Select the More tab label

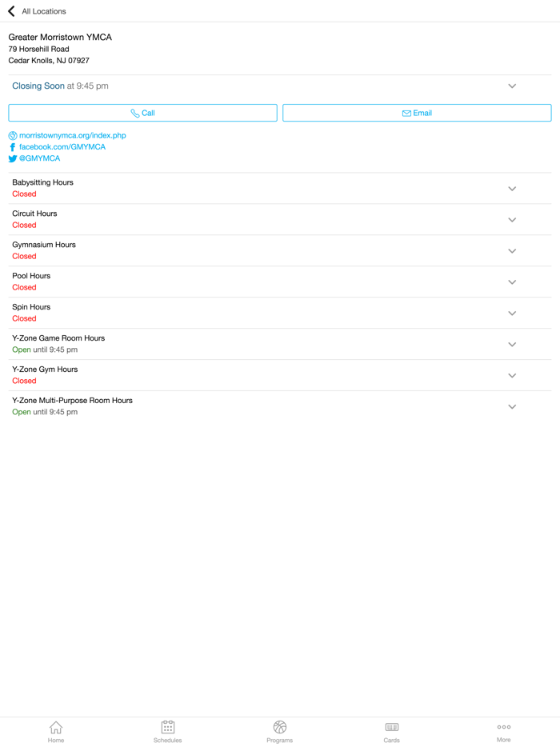[x=504, y=739]
